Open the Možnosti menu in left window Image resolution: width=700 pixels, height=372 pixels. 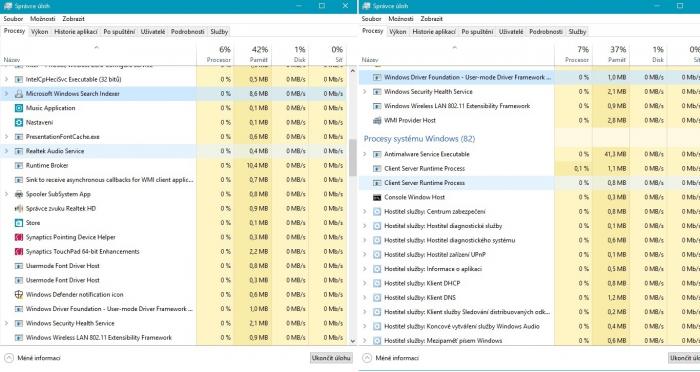pos(43,19)
